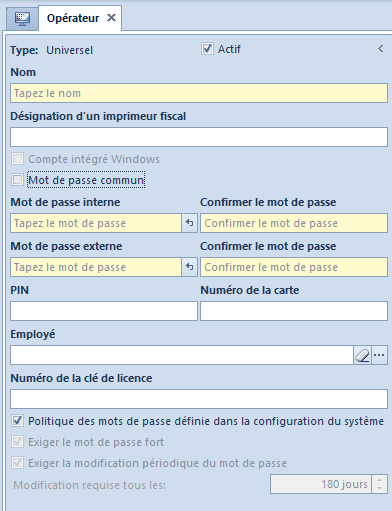The image size is (392, 511).
Task: Click the undo arrow beside Mot de passe interne
Action: (190, 223)
